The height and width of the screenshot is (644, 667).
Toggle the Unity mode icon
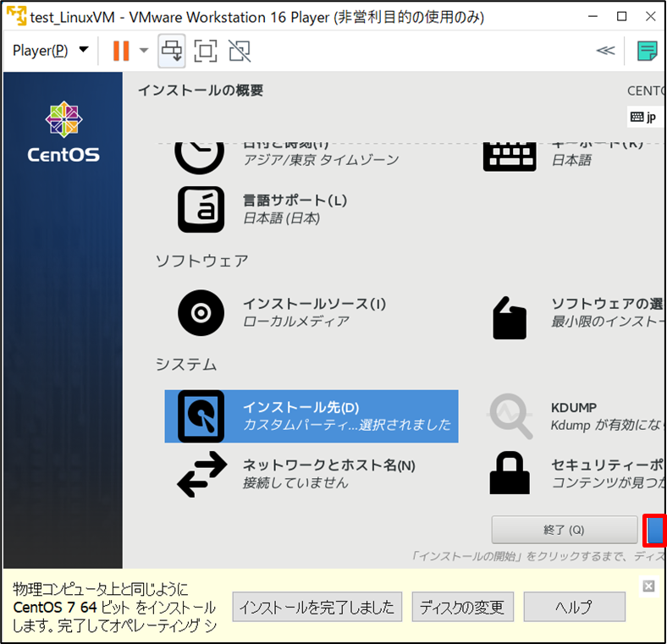pyautogui.click(x=240, y=51)
